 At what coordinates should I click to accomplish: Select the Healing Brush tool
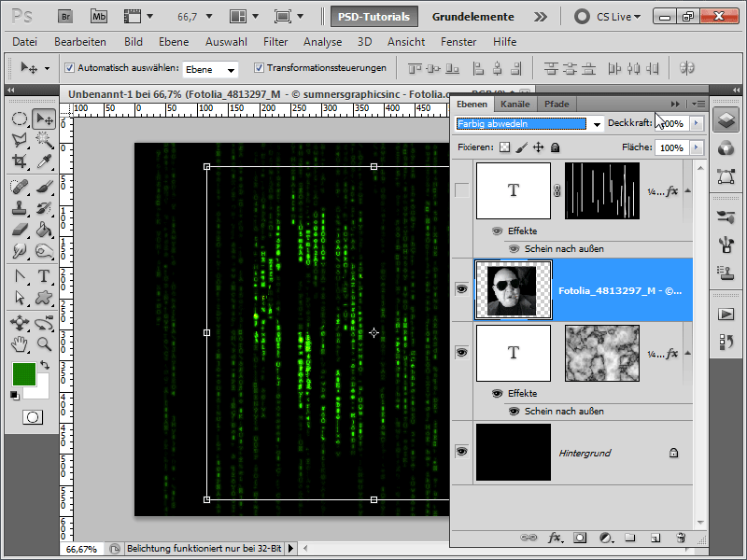(19, 187)
